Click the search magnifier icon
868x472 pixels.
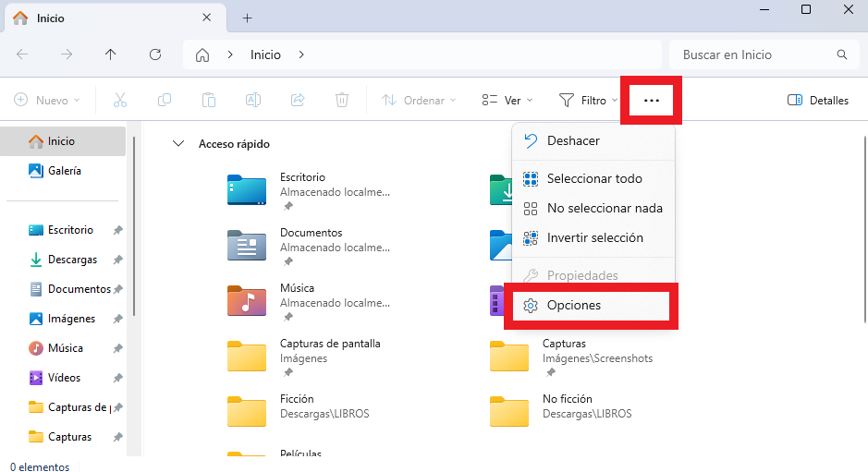point(842,54)
